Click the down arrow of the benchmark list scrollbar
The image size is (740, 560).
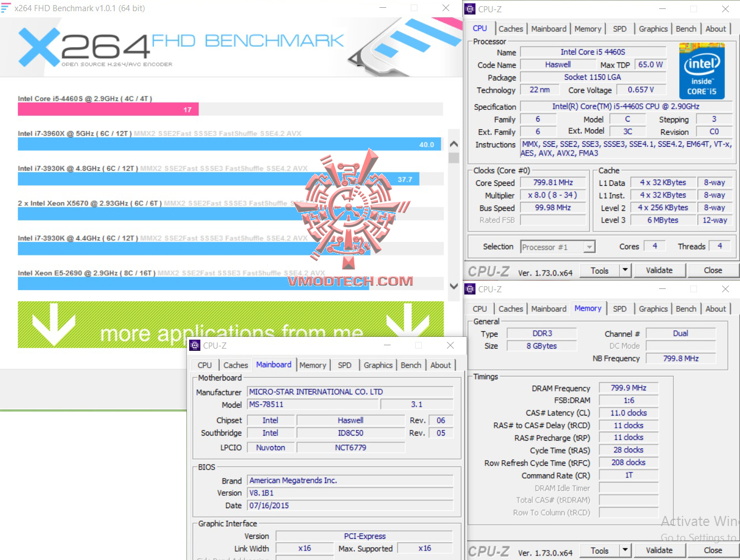[x=454, y=286]
